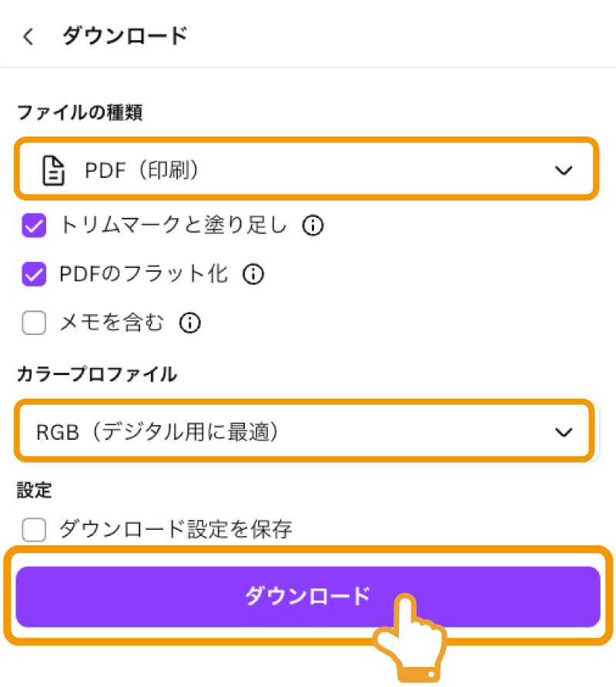Uncheck トリムマークと塗り足し
The image size is (616, 687).
[x=34, y=226]
